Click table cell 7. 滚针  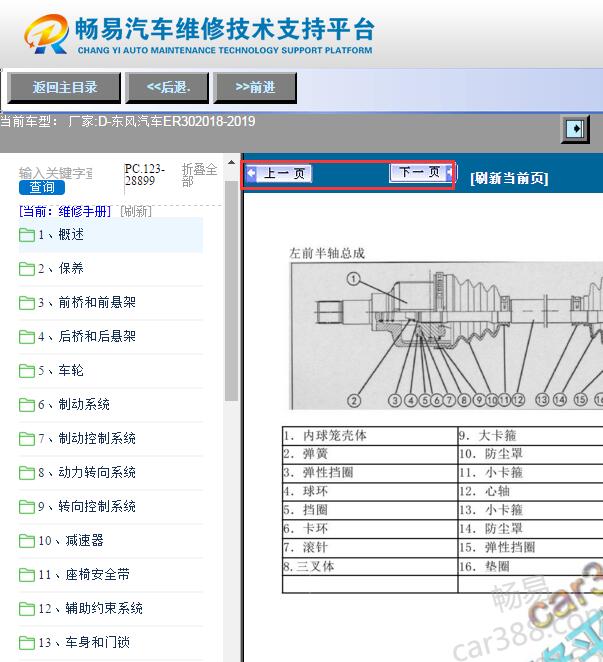(370, 547)
